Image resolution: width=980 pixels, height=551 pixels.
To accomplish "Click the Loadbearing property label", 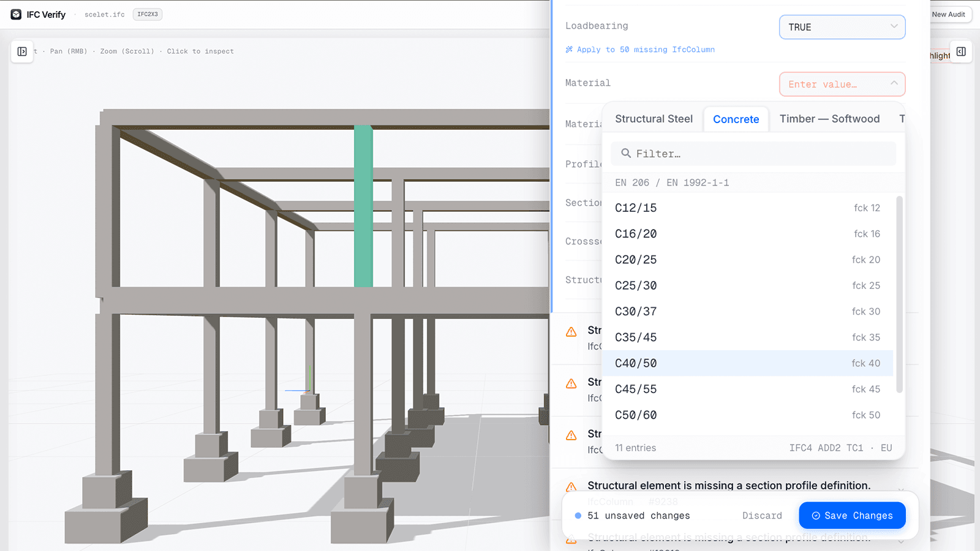I will pos(597,26).
